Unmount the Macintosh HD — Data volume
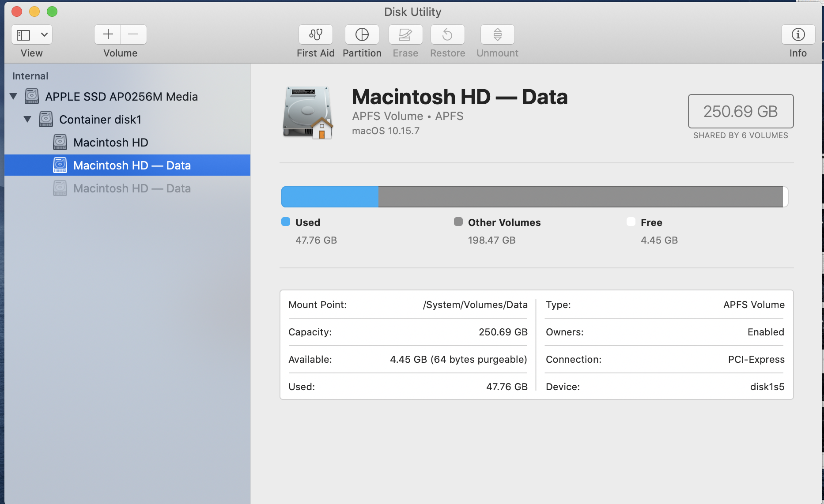This screenshot has height=504, width=824. (x=497, y=34)
